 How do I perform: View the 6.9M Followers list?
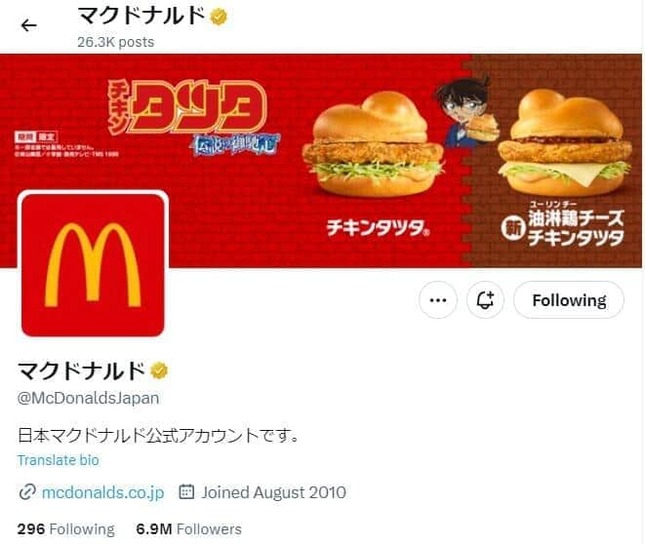point(189,529)
